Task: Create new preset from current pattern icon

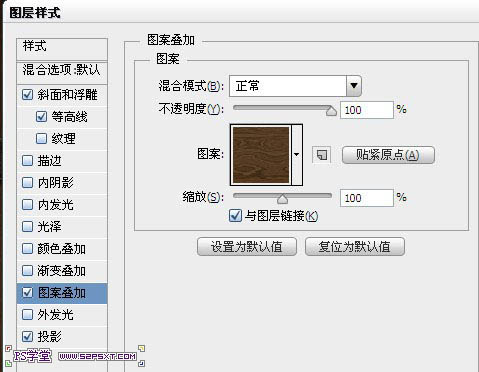Action: coord(321,155)
